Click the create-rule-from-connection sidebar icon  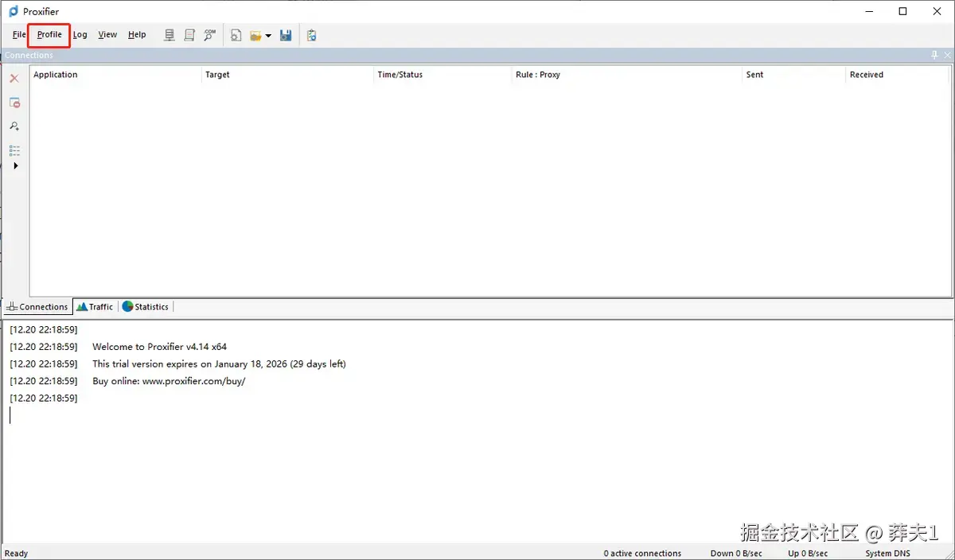click(x=14, y=126)
